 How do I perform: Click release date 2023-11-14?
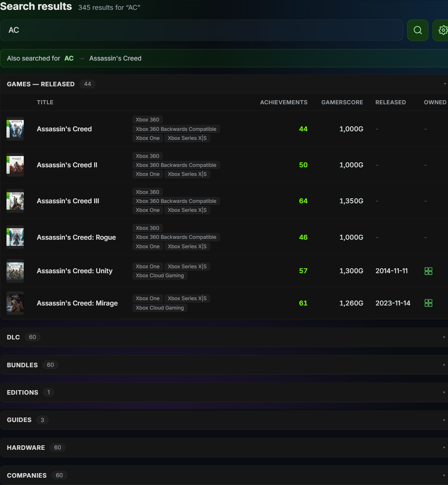[x=393, y=303]
